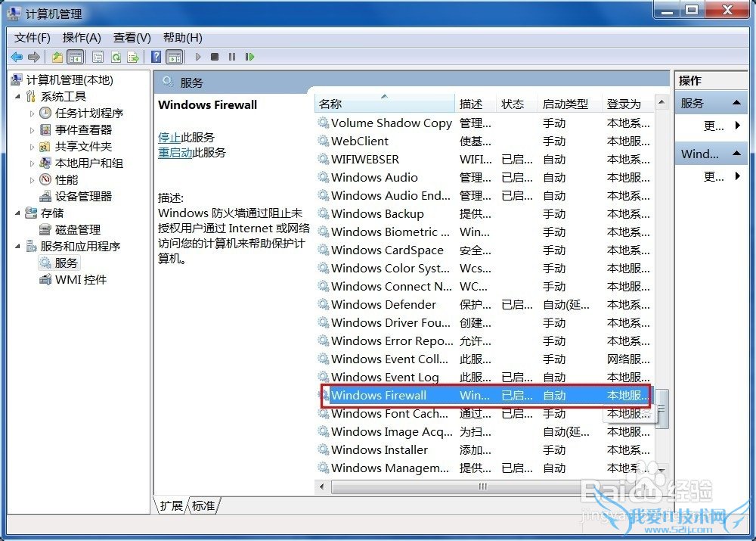Viewport: 756px width, 541px height.
Task: Click the Up one level toolbar icon
Action: tap(57, 58)
